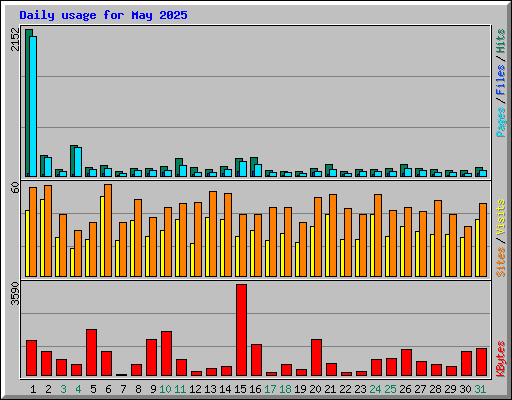Click the KBytes legend label

click(x=501, y=359)
